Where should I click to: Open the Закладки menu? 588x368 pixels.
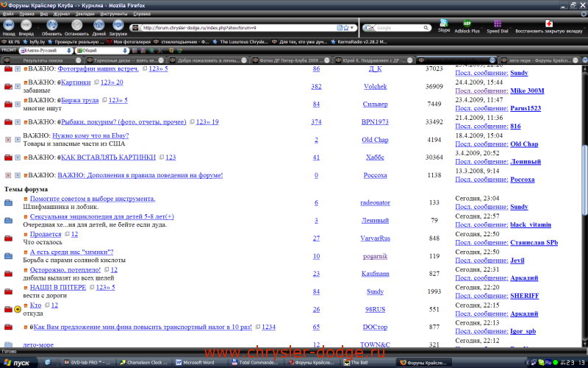tap(85, 14)
